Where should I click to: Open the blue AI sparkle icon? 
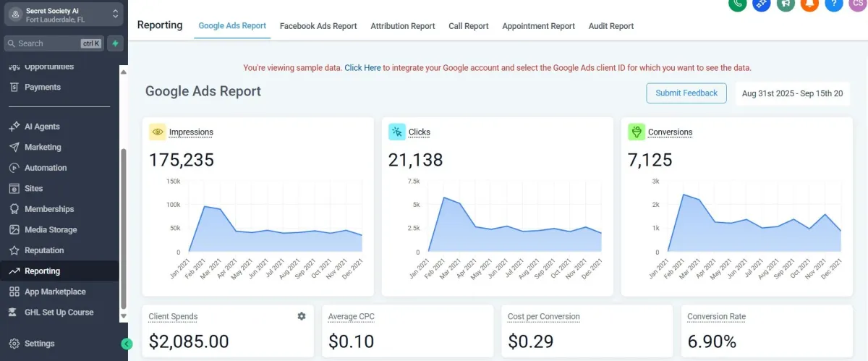tap(761, 3)
